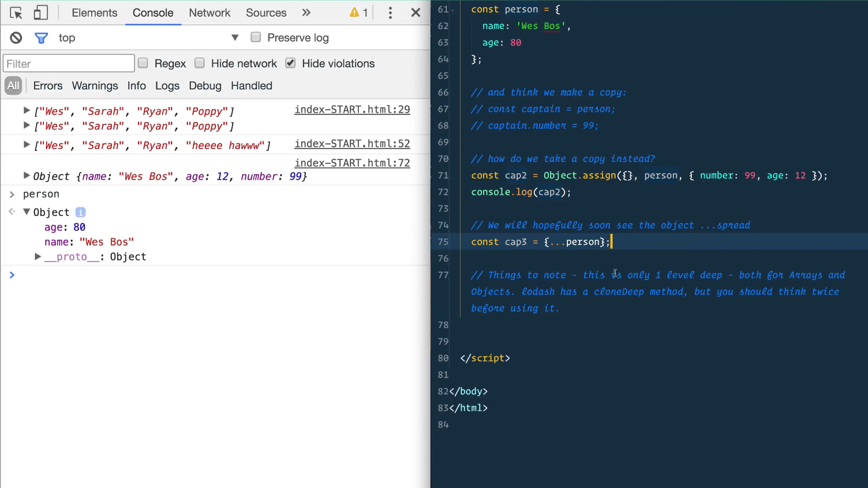The height and width of the screenshot is (488, 868).
Task: Focus the console Filter input
Action: (x=69, y=64)
